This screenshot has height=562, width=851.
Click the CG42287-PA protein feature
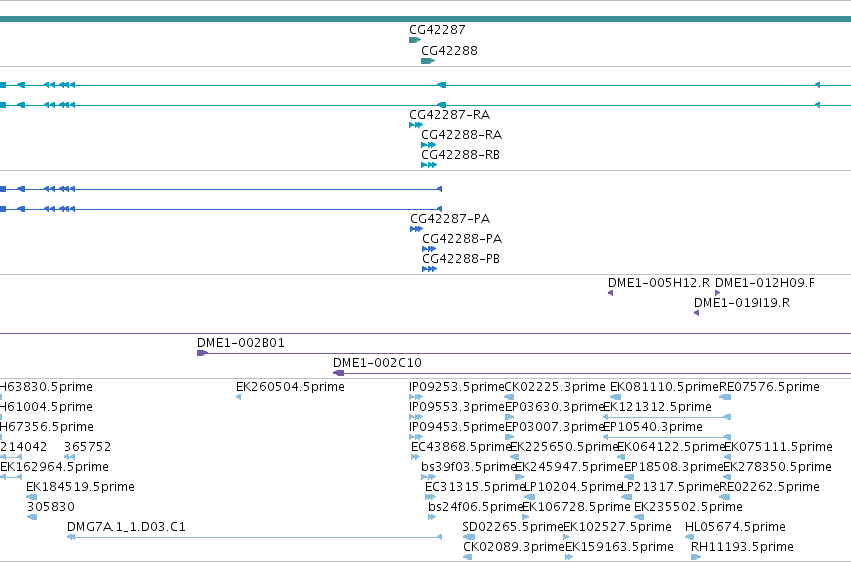click(416, 229)
